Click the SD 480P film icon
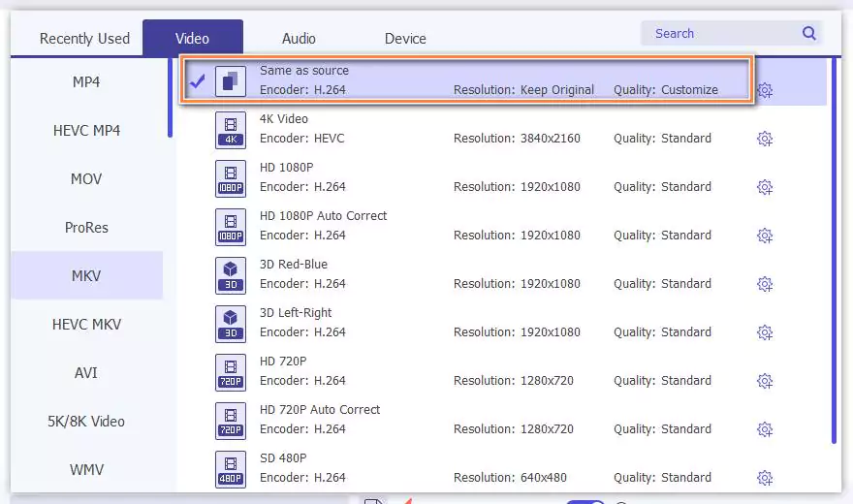Viewport: 853px width, 504px height. pyautogui.click(x=231, y=469)
